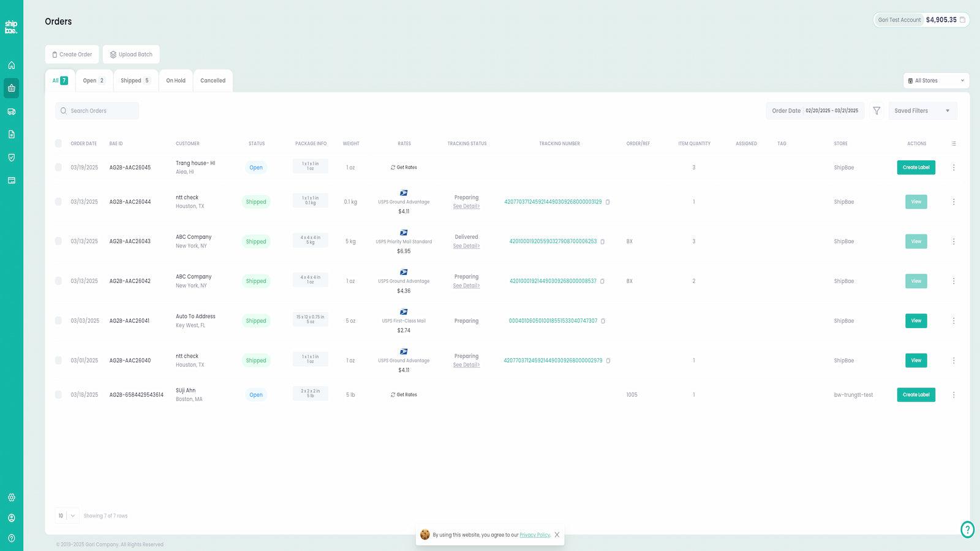This screenshot has width=980, height=551.
Task: Open the Saved Filters dropdown
Action: click(x=922, y=111)
